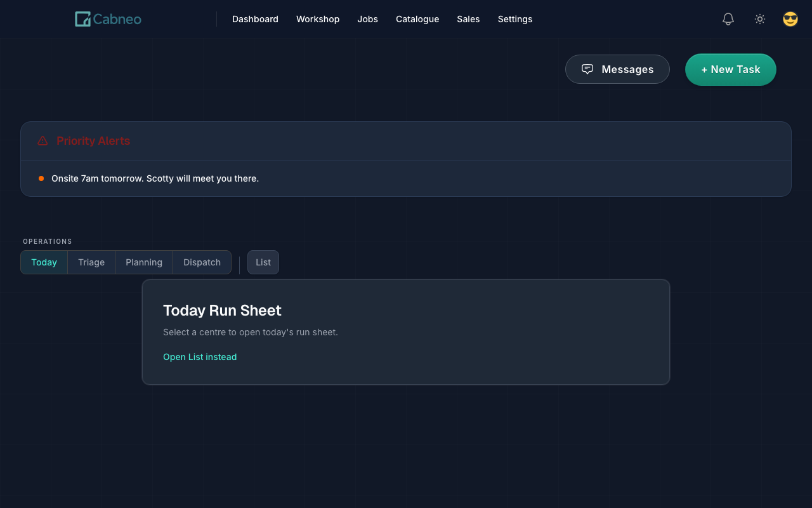Switch the operations view to List mode

pyautogui.click(x=263, y=262)
